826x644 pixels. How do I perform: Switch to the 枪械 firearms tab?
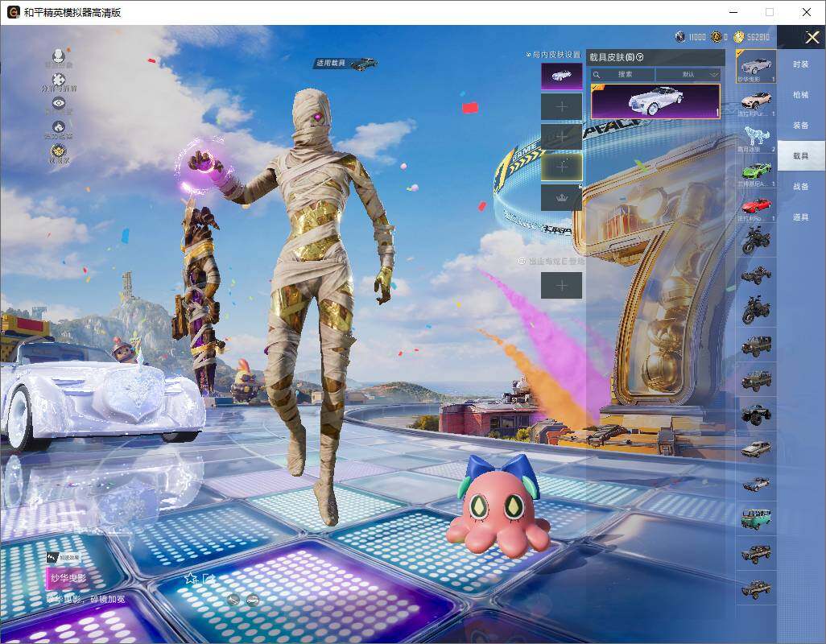pyautogui.click(x=801, y=95)
